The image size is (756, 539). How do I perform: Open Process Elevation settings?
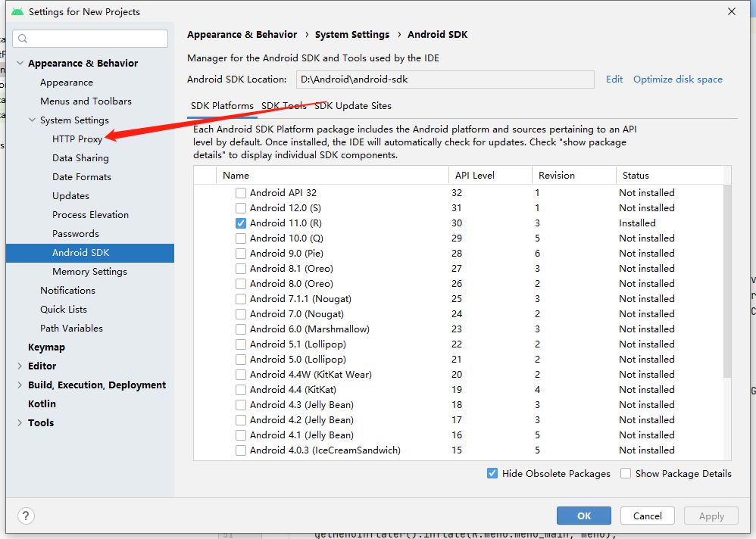point(90,215)
